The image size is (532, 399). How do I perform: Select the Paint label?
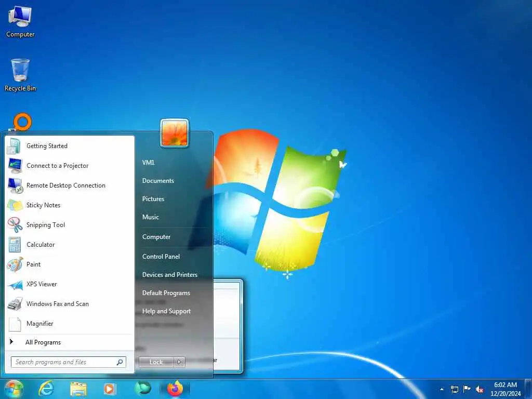(33, 264)
